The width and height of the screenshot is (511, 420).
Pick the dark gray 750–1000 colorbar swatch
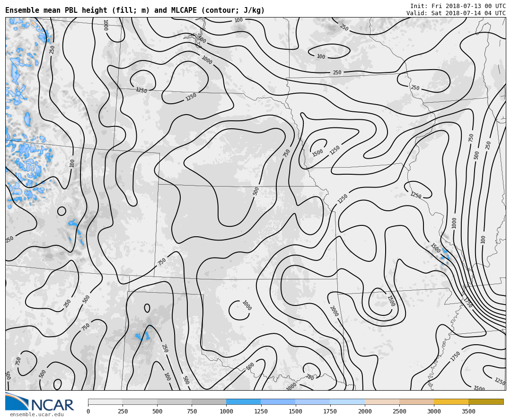209,402
